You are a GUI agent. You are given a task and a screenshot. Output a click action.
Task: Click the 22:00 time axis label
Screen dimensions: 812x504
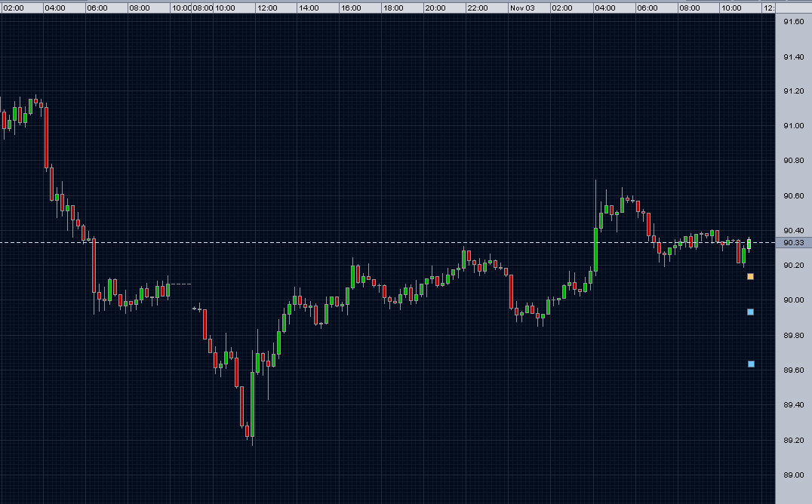coord(478,8)
